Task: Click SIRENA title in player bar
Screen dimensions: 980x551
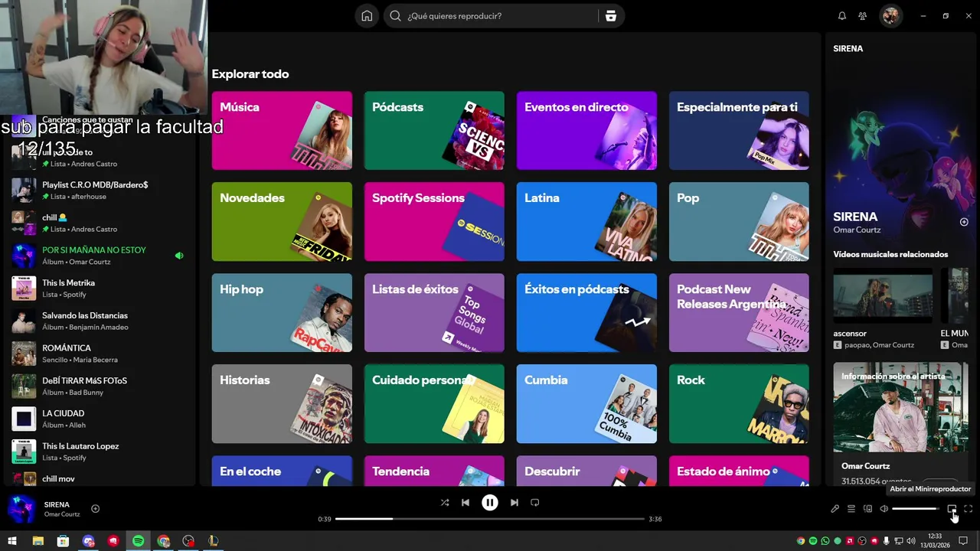Action: click(x=57, y=504)
